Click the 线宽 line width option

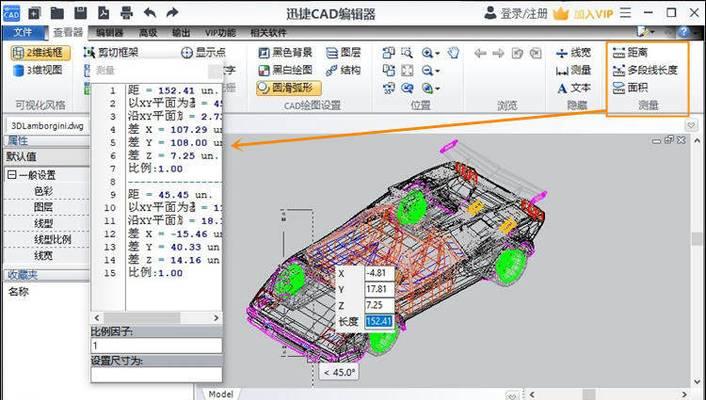pos(574,53)
